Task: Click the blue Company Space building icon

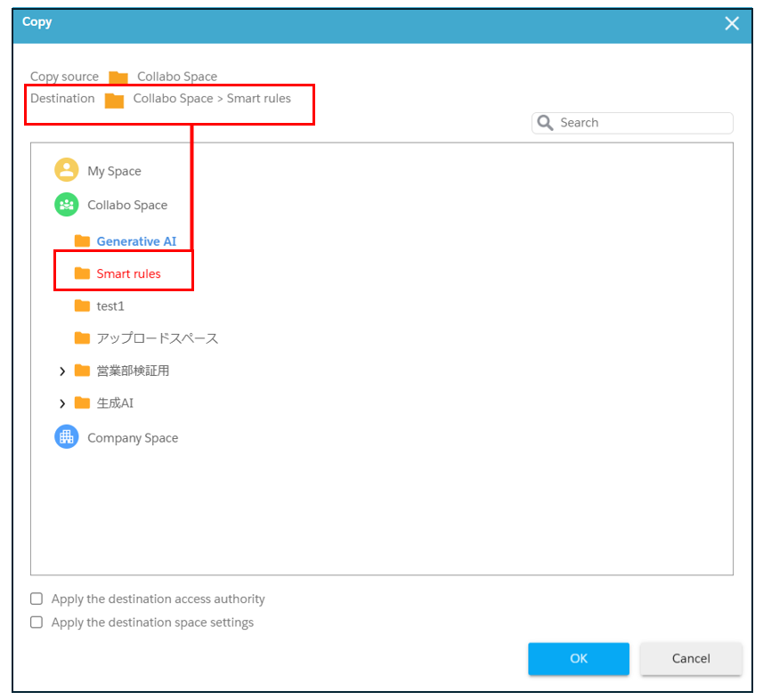Action: (x=66, y=437)
